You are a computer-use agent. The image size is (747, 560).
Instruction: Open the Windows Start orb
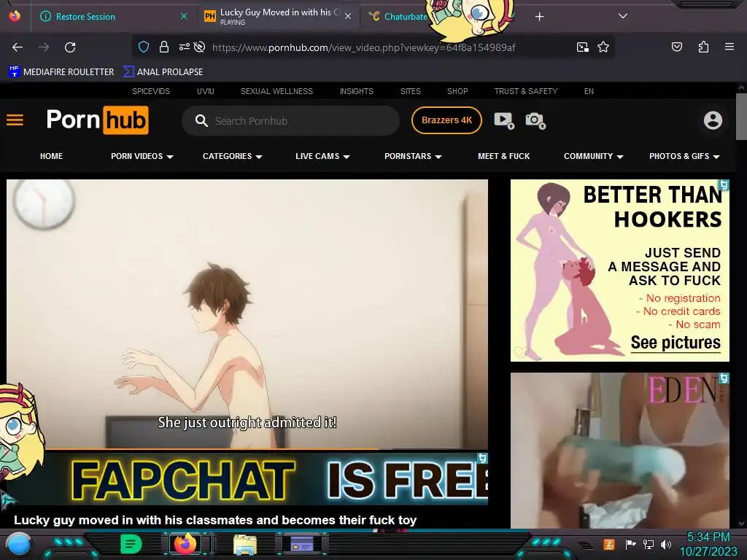(x=19, y=544)
